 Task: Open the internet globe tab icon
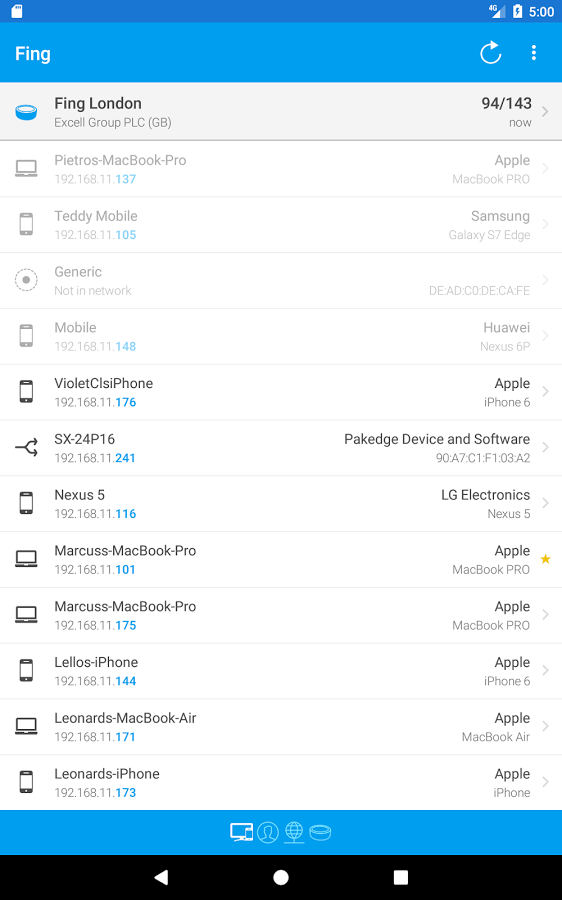[x=294, y=832]
